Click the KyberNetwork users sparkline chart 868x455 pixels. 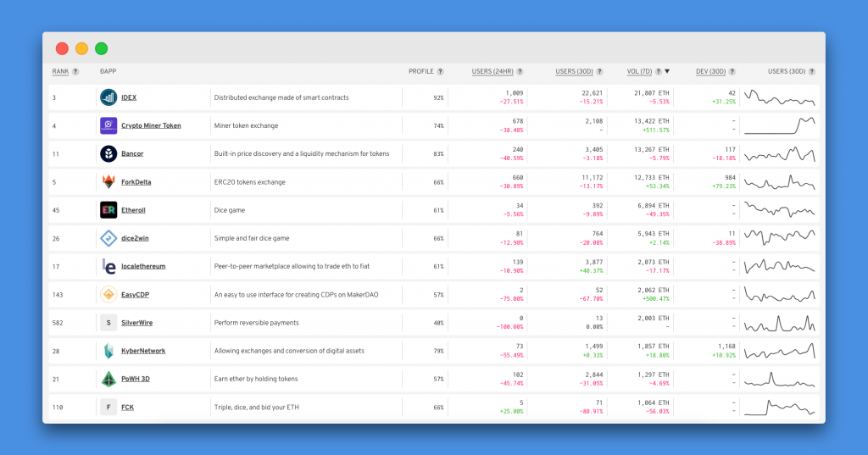[780, 351]
